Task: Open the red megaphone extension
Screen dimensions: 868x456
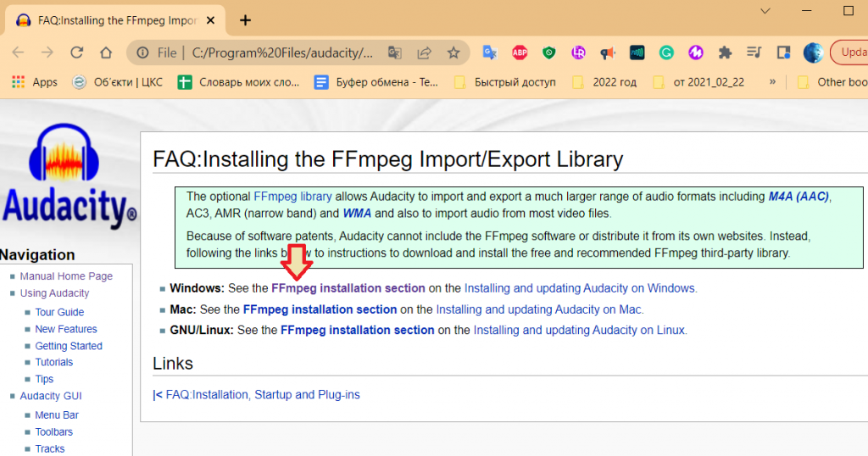Action: coord(608,53)
